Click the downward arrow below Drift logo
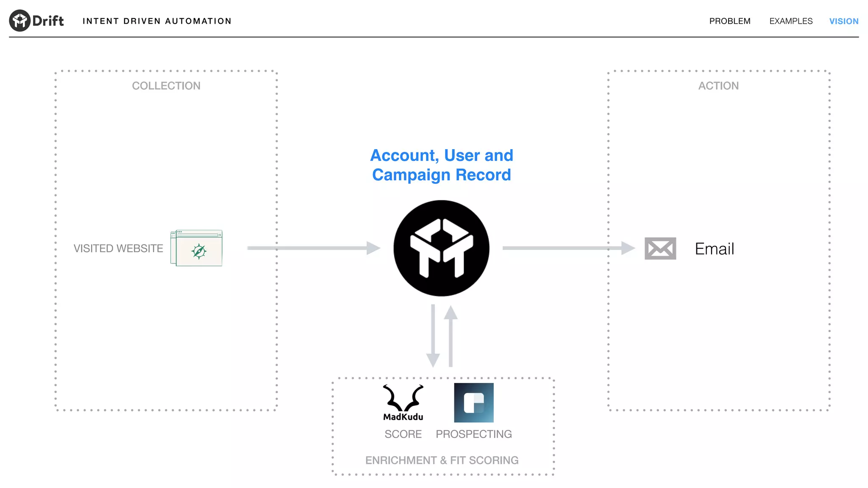Image resolution: width=868 pixels, height=488 pixels. point(433,335)
